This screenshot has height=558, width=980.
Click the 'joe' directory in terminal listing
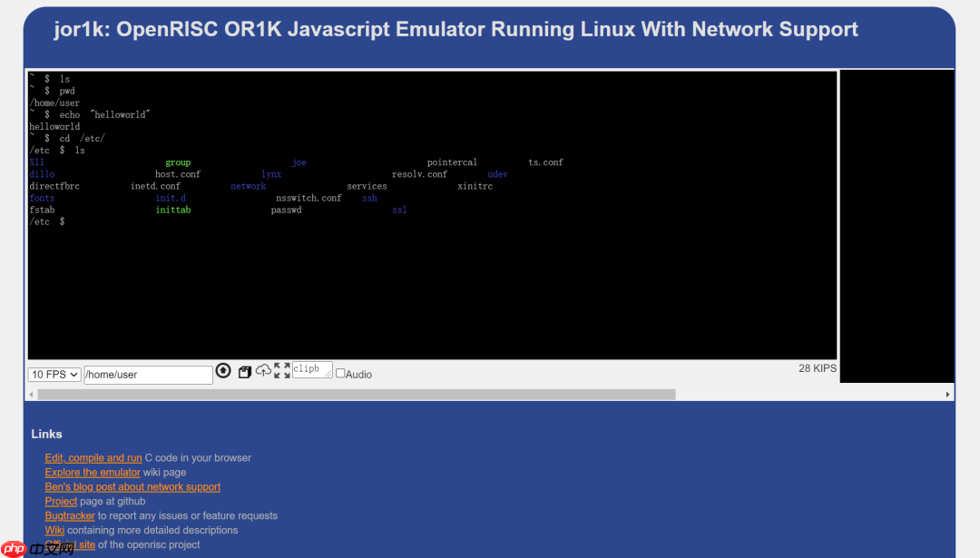299,162
